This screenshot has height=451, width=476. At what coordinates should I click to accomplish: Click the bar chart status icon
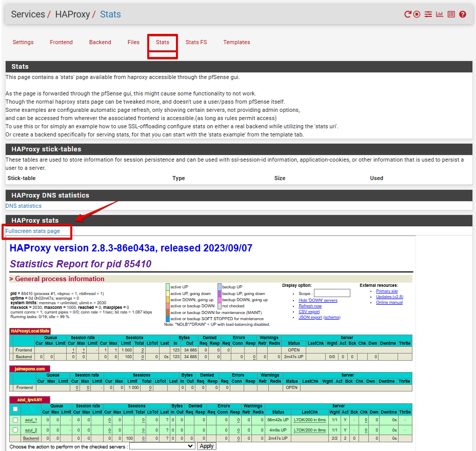point(440,14)
